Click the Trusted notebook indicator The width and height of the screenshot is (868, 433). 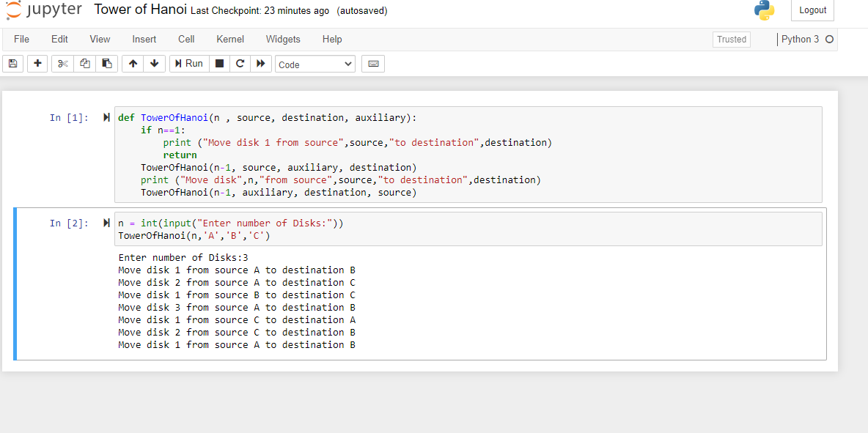pos(731,40)
